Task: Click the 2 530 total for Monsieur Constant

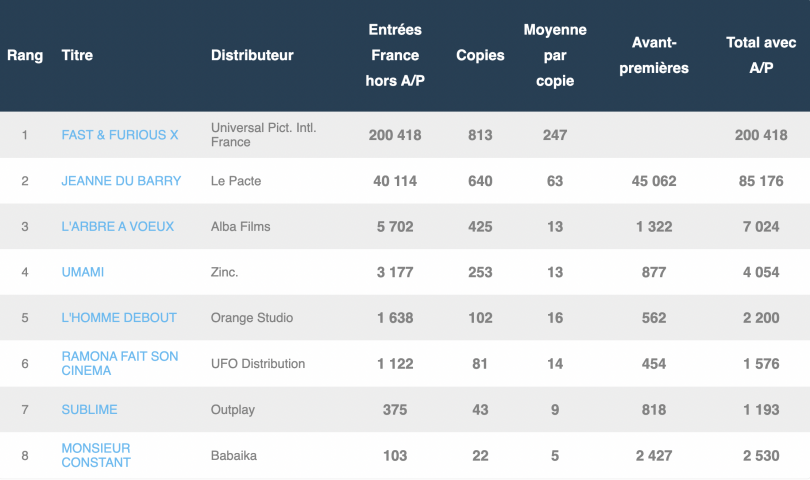Action: pyautogui.click(x=761, y=455)
